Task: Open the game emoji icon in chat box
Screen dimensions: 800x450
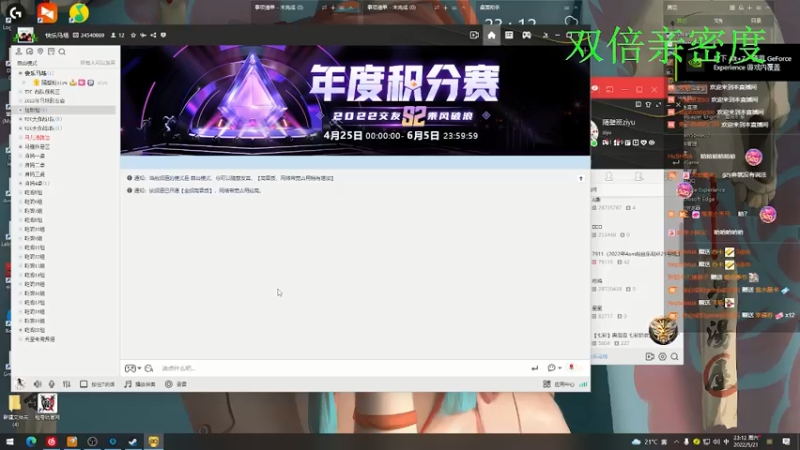Action: 130,368
